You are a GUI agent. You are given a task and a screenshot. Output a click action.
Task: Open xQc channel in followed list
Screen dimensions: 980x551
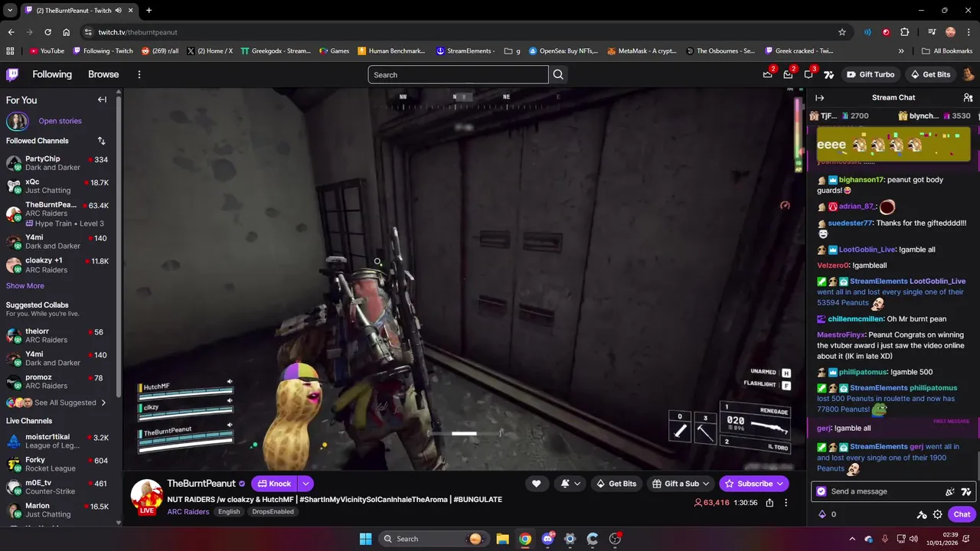58,186
